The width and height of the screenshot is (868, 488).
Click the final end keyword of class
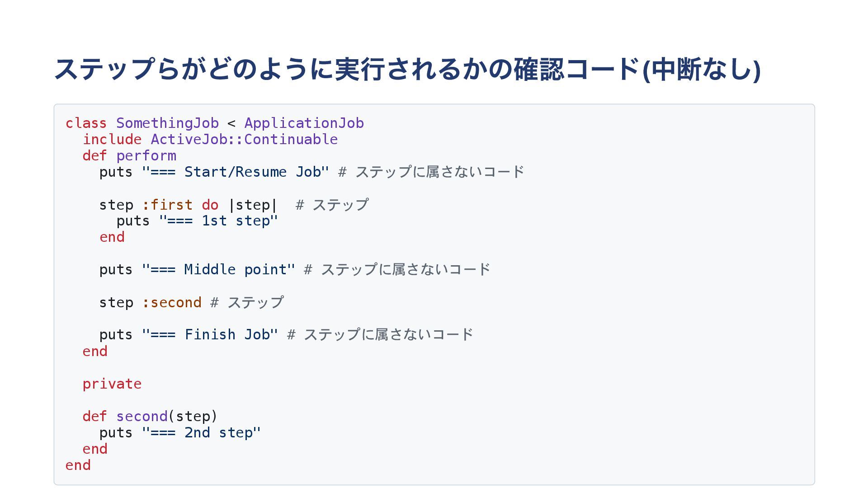78,465
